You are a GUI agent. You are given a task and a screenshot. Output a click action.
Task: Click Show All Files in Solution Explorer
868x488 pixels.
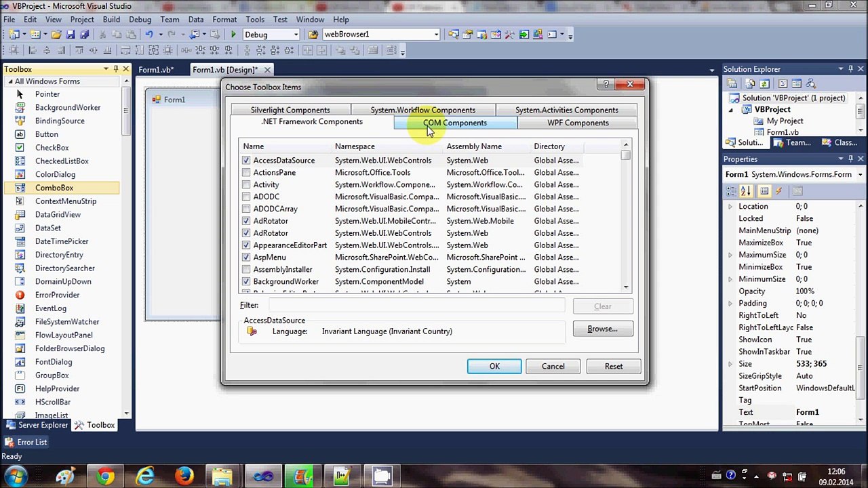[750, 83]
